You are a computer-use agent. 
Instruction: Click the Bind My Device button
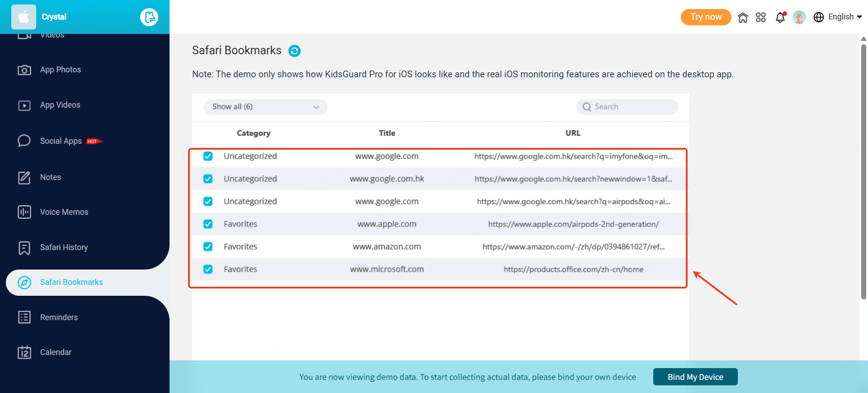point(695,377)
